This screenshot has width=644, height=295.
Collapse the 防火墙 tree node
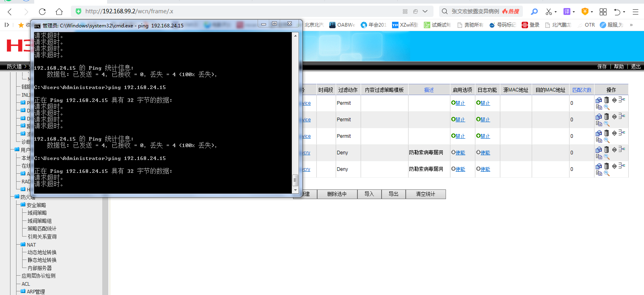(x=17, y=197)
